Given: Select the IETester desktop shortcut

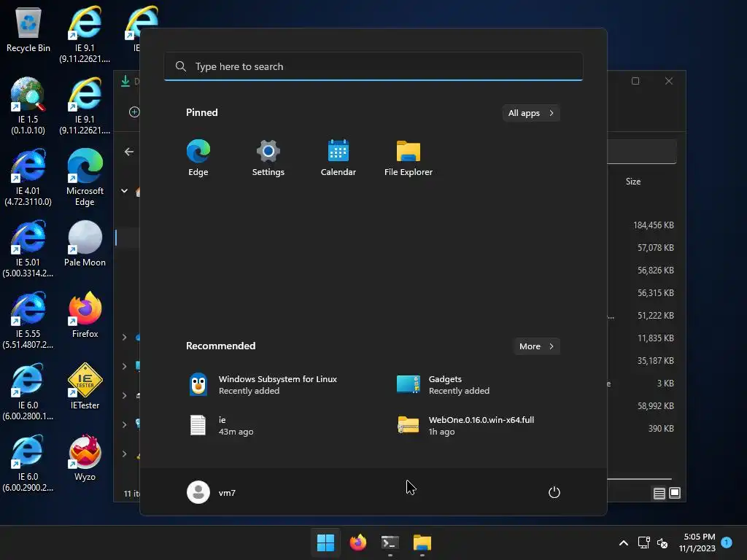Looking at the screenshot, I should [x=85, y=386].
